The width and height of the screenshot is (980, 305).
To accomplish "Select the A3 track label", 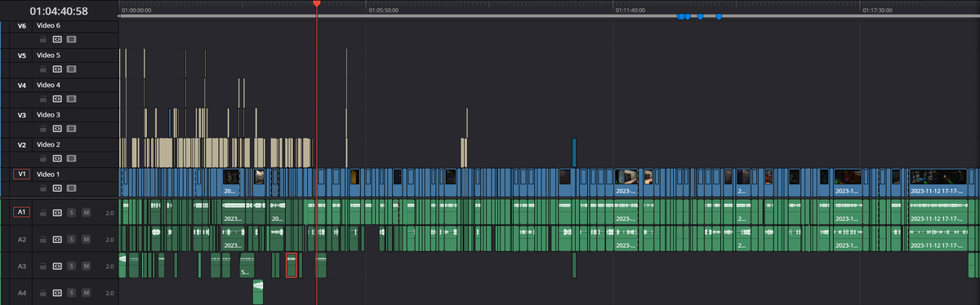I will (x=22, y=267).
